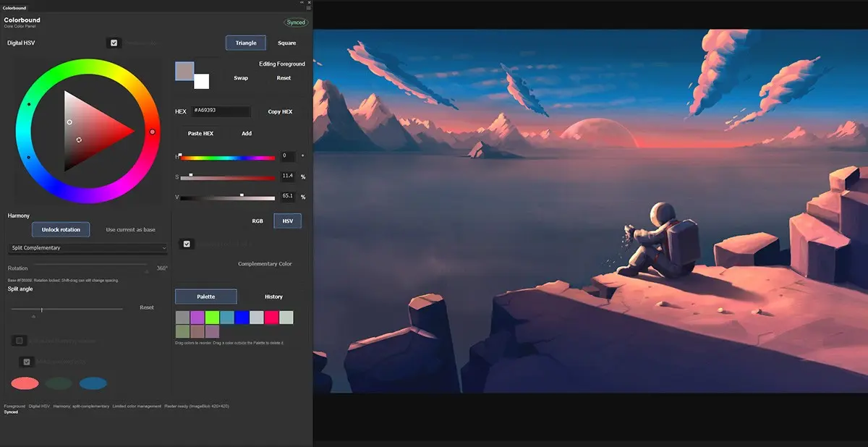Click the Value brightness slider track
This screenshot has width=868, height=447.
[227, 197]
